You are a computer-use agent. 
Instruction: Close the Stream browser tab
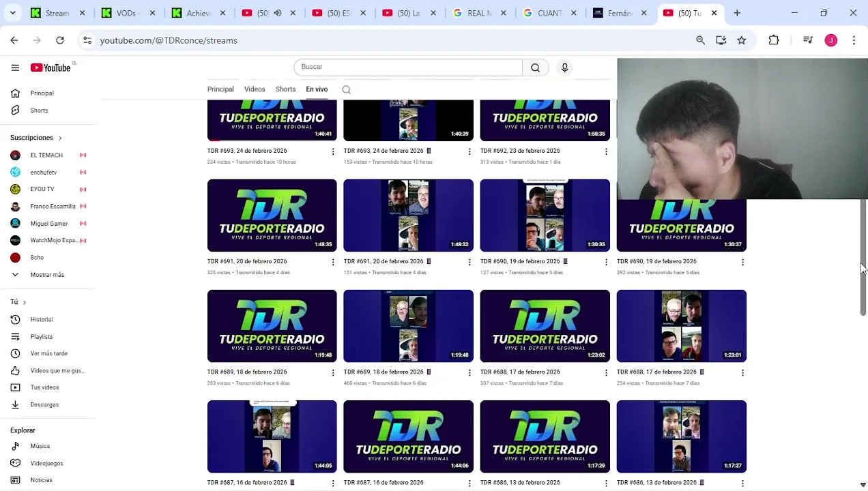click(x=82, y=13)
